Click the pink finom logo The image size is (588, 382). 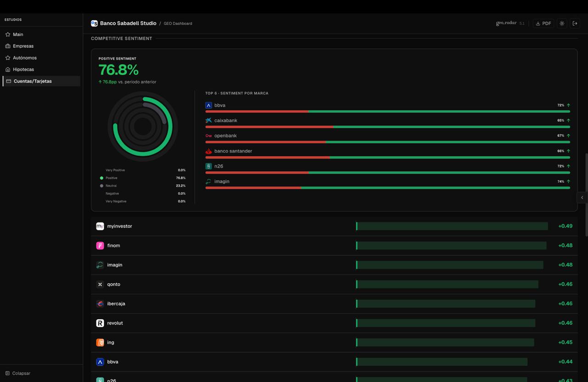click(x=100, y=246)
